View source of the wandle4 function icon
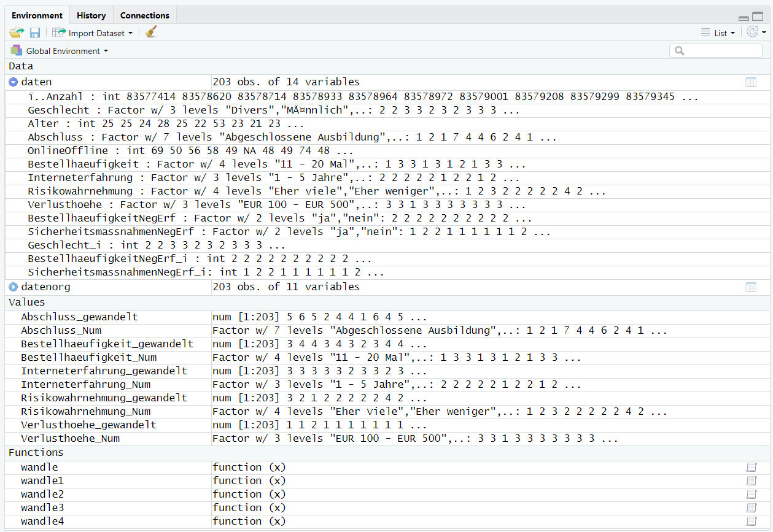This screenshot has width=773, height=532. tap(751, 522)
